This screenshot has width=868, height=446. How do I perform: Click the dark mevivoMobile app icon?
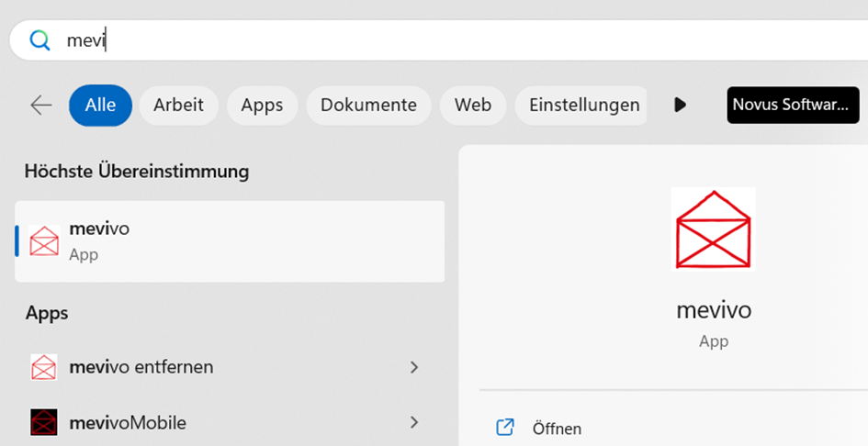44,423
